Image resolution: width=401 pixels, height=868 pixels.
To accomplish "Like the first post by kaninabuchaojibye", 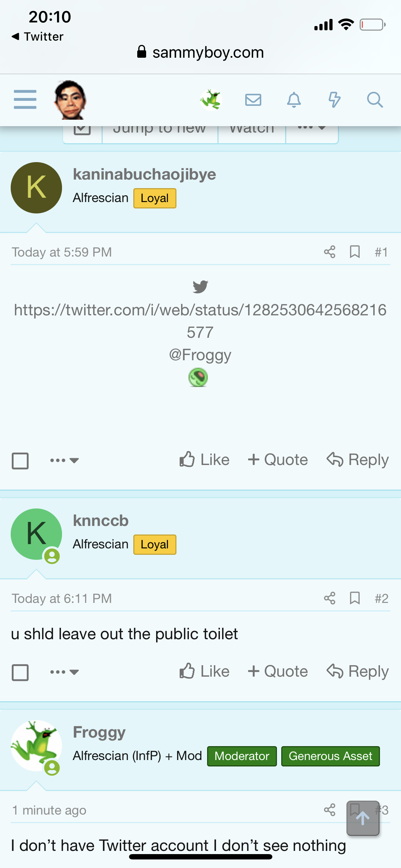I will coord(205,460).
